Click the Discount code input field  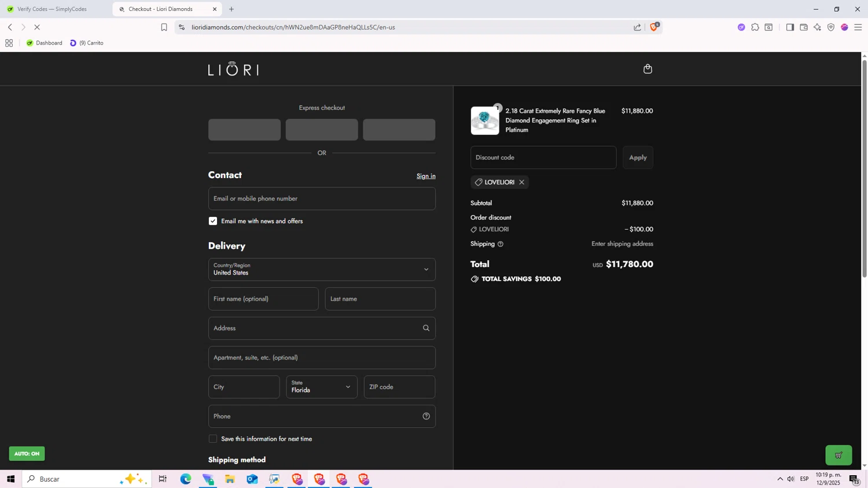pyautogui.click(x=543, y=157)
